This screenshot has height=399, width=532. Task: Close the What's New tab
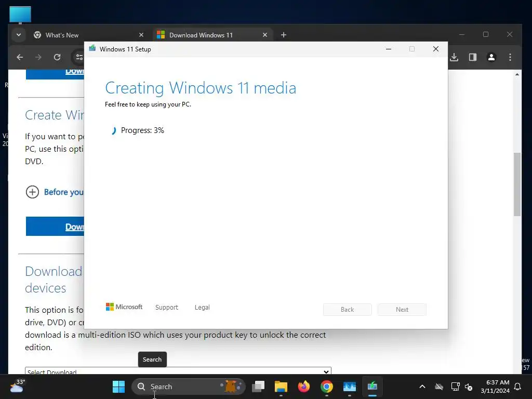coord(141,35)
